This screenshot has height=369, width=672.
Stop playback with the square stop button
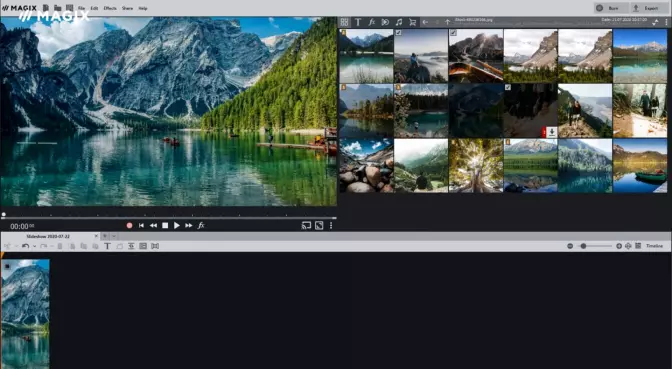coord(165,225)
